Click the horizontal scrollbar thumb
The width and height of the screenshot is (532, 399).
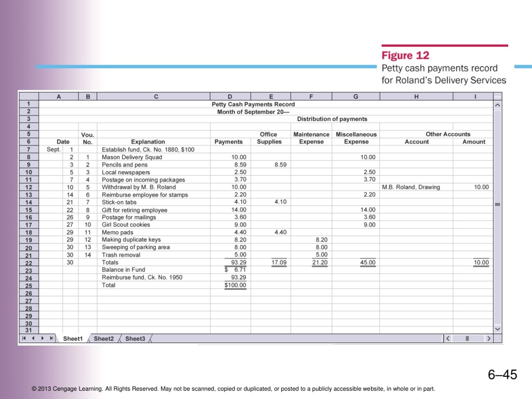pos(467,339)
